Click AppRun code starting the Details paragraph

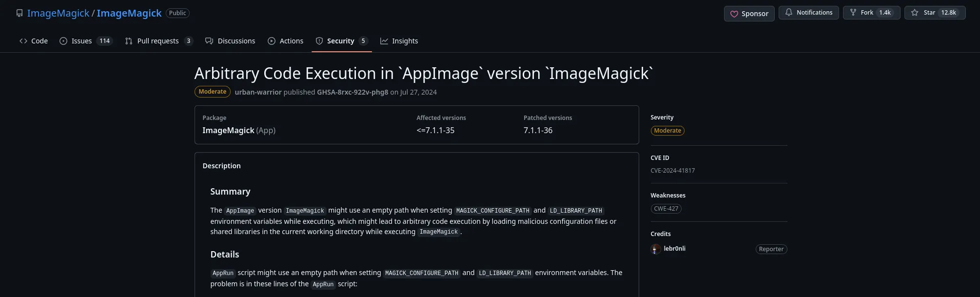(x=223, y=273)
